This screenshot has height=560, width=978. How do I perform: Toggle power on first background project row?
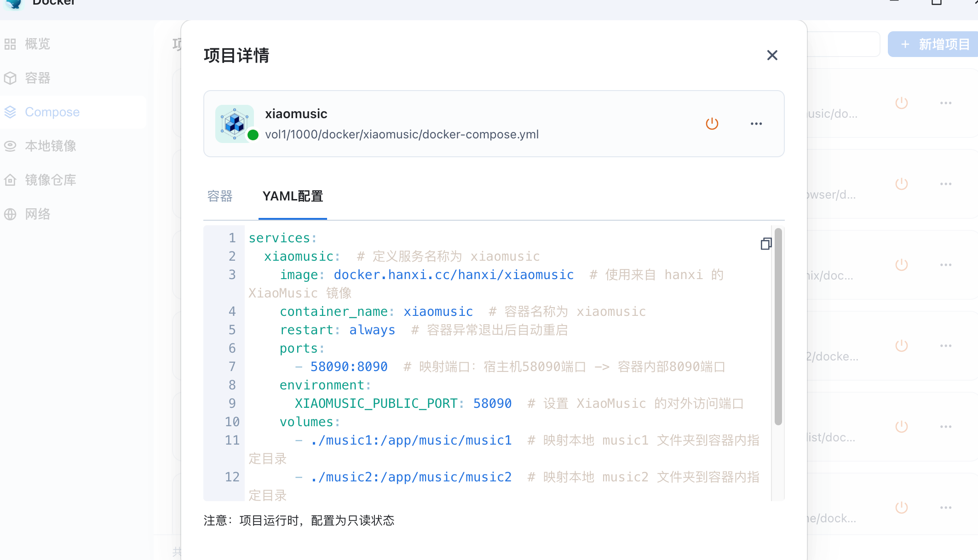tap(902, 103)
